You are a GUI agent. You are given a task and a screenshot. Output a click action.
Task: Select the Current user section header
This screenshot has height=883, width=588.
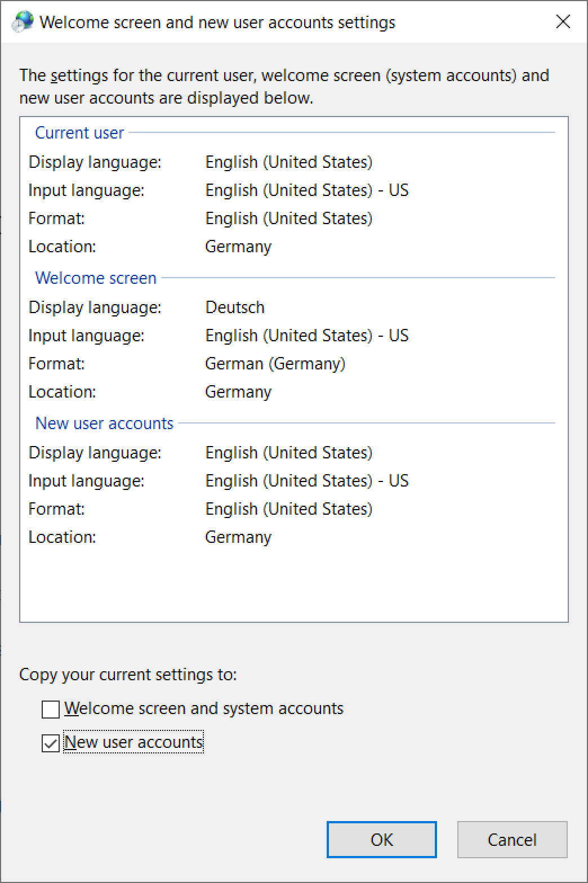tap(79, 133)
